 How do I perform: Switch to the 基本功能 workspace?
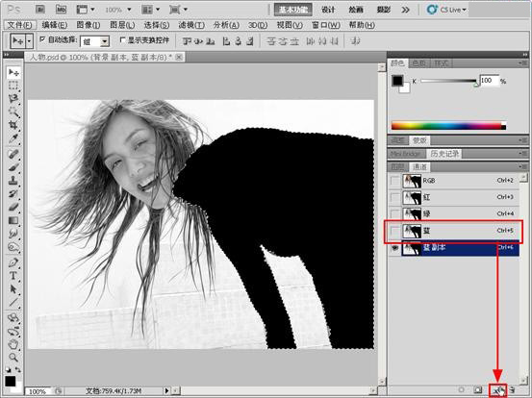tap(292, 10)
